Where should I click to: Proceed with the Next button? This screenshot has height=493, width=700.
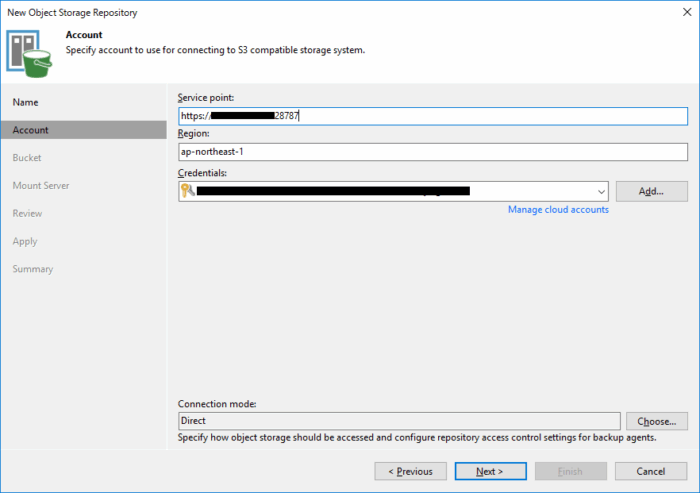(x=490, y=471)
